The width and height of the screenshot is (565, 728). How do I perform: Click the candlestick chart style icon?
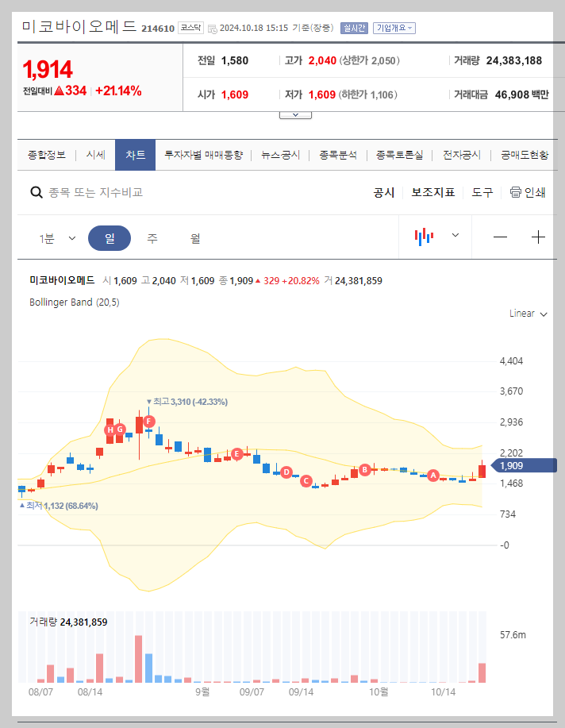(425, 235)
